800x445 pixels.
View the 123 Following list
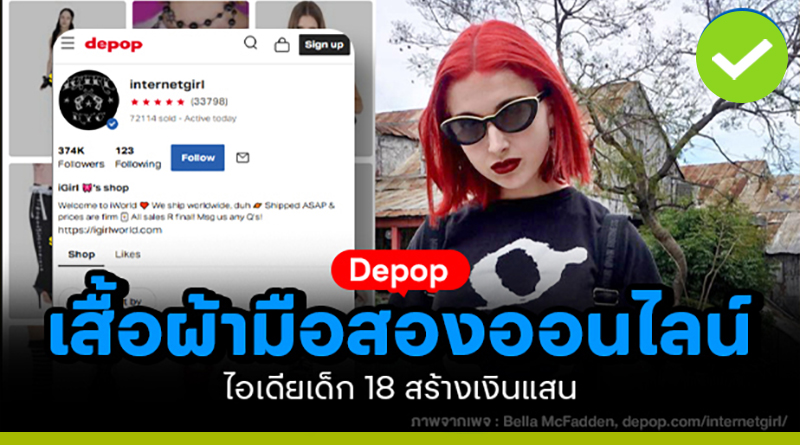pos(138,158)
